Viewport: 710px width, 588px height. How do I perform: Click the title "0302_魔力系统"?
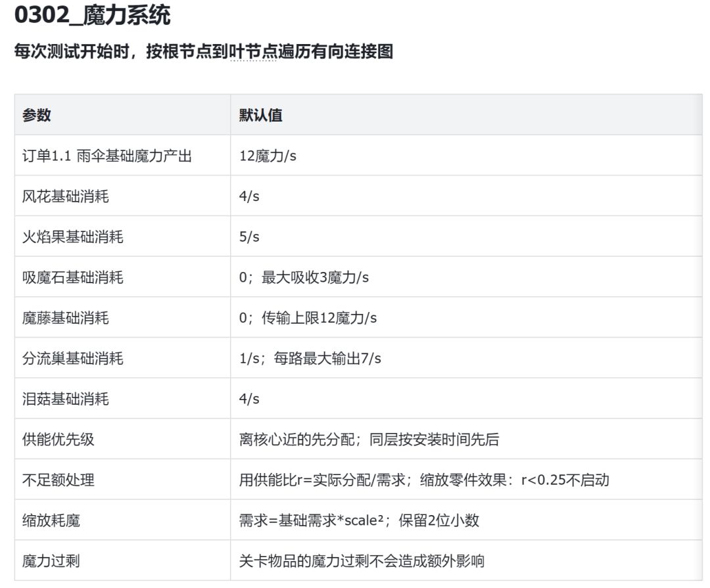(x=93, y=14)
